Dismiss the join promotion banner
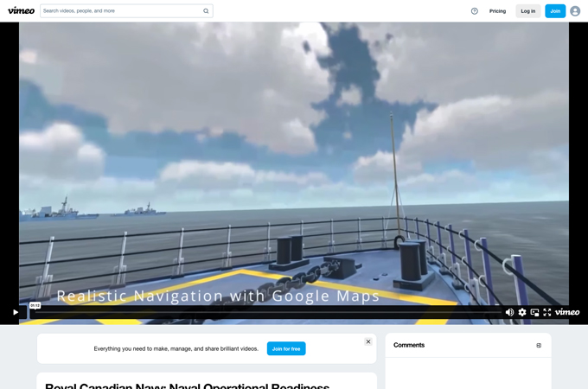The height and width of the screenshot is (389, 588). (x=368, y=341)
